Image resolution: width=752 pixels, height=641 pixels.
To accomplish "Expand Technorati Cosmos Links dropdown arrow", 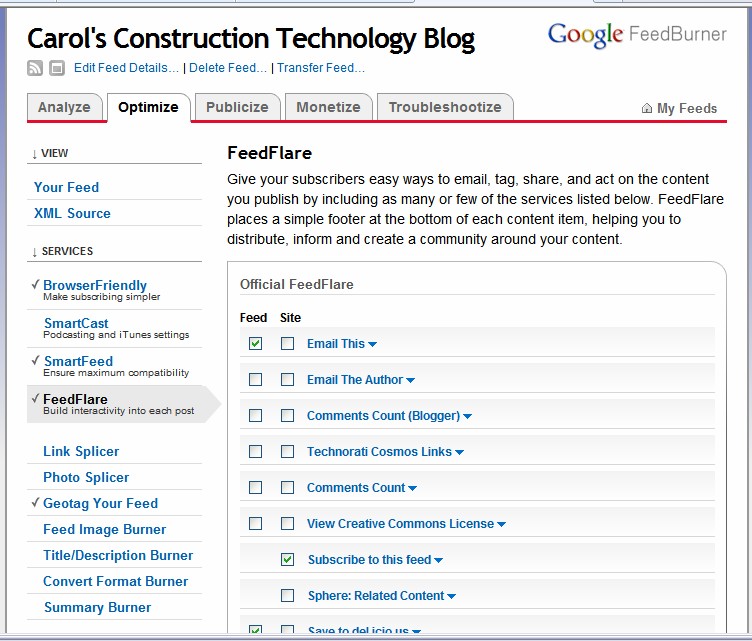I will pyautogui.click(x=459, y=452).
